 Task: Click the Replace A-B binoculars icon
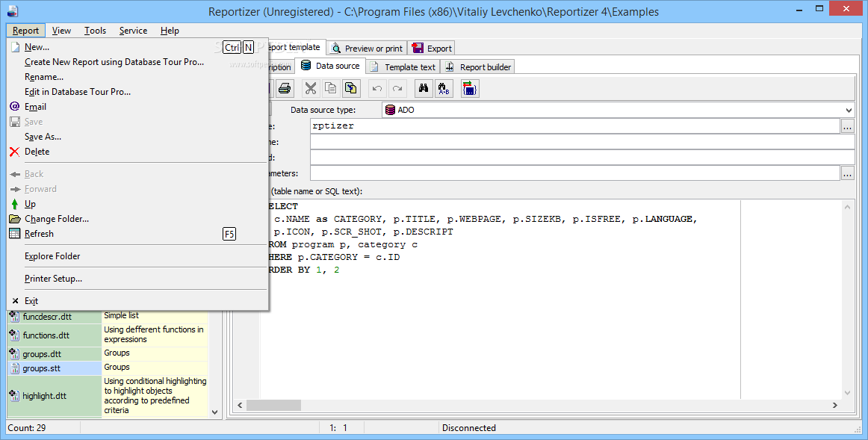coord(444,88)
